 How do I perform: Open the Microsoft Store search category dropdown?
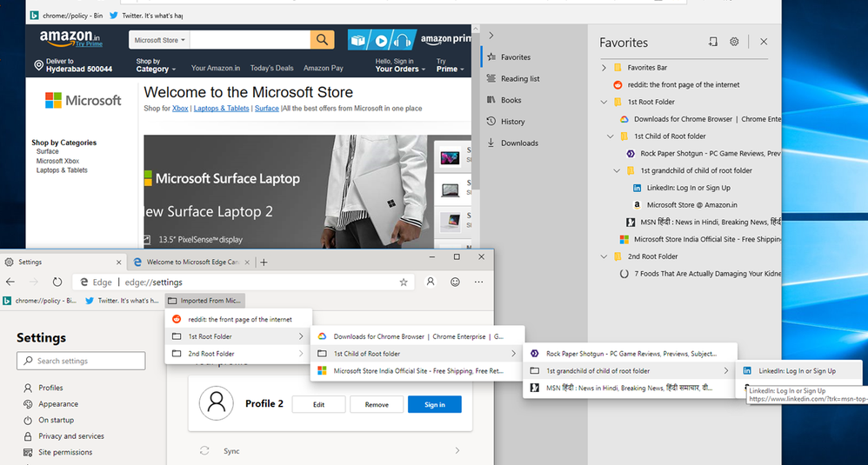click(x=159, y=40)
